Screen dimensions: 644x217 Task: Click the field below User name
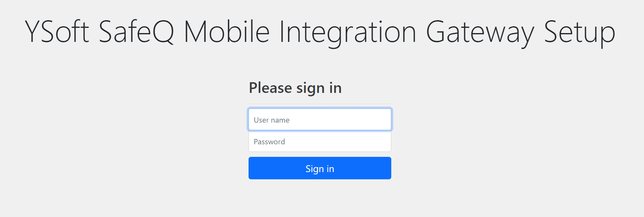coord(320,142)
